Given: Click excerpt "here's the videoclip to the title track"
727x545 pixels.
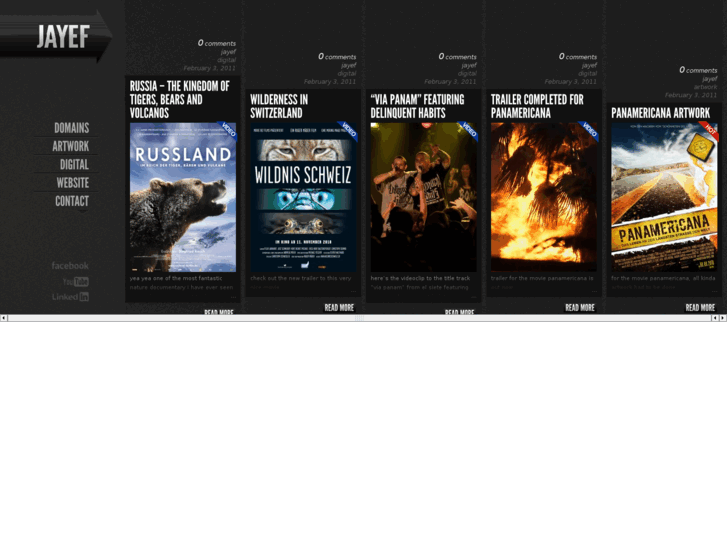Looking at the screenshot, I should [x=420, y=278].
